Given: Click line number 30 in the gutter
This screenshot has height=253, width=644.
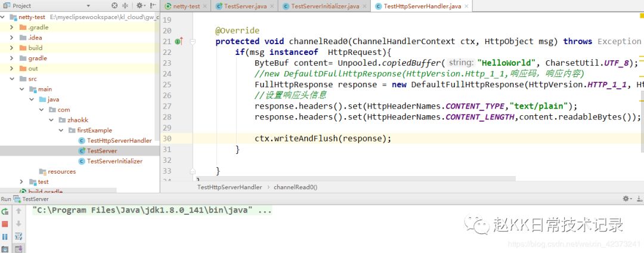Looking at the screenshot, I should [167, 138].
